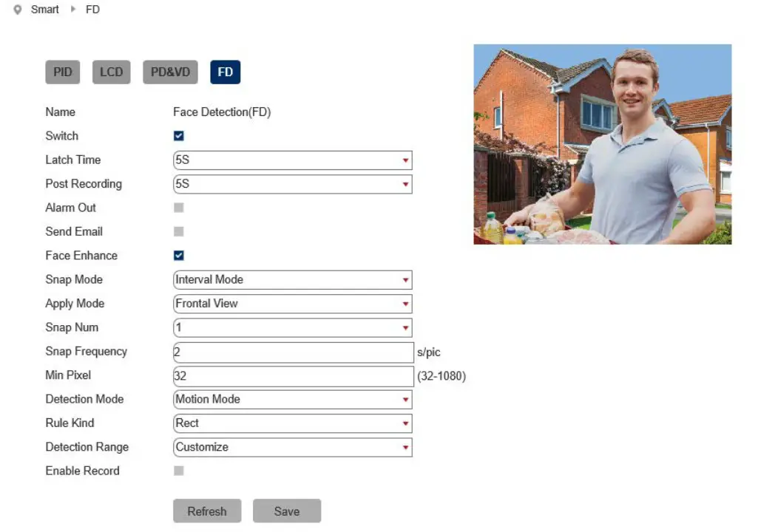This screenshot has width=761, height=532.
Task: Expand the Detection Mode dropdown
Action: [293, 400]
